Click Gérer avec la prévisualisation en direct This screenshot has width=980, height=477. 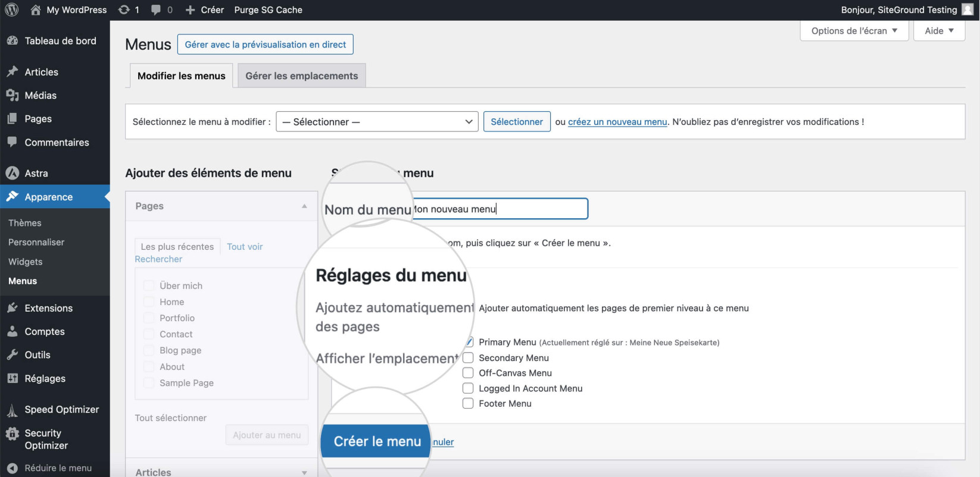pyautogui.click(x=266, y=45)
